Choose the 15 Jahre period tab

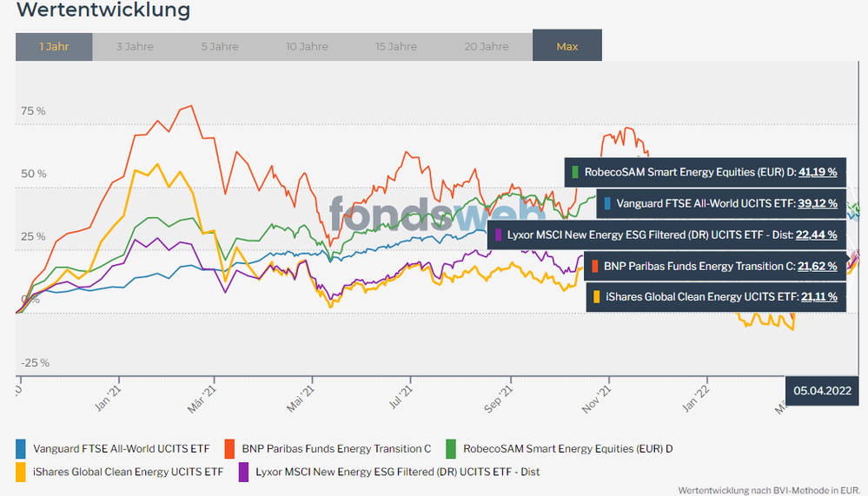tap(396, 47)
